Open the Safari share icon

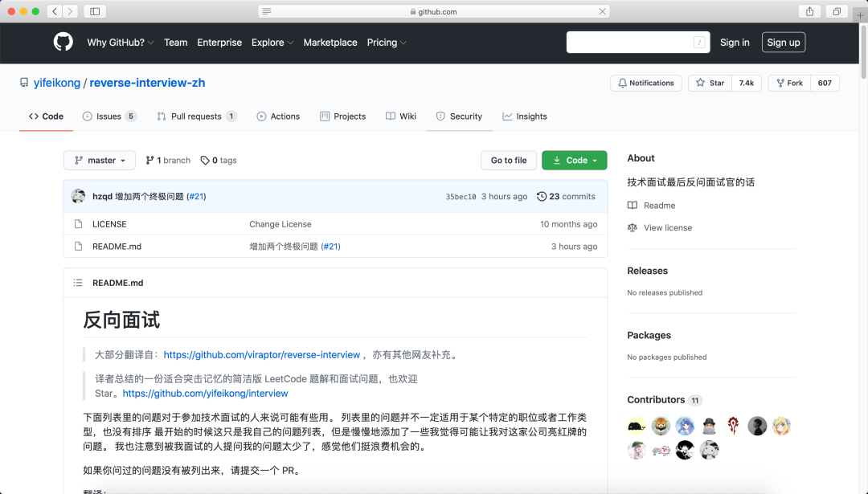coord(810,11)
